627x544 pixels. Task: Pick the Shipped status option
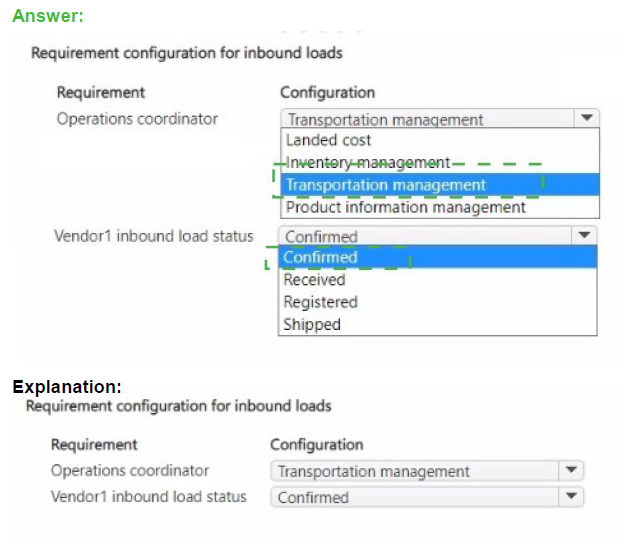click(312, 324)
